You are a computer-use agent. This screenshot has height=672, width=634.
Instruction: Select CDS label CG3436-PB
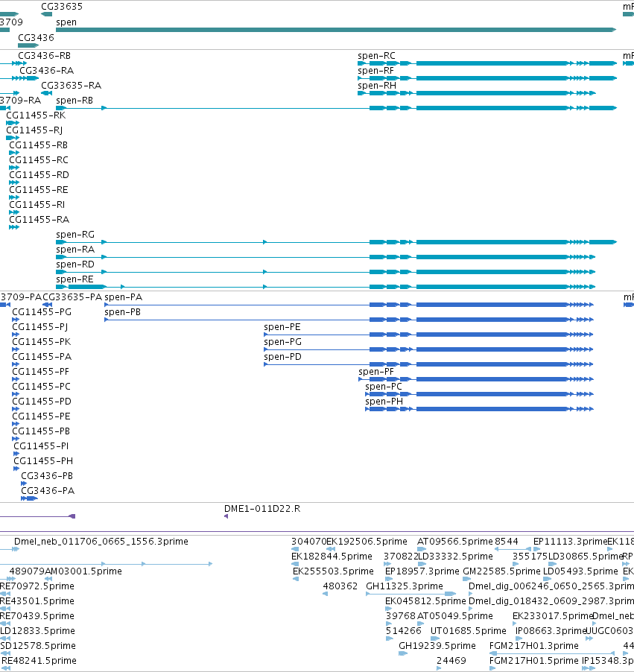(47, 476)
